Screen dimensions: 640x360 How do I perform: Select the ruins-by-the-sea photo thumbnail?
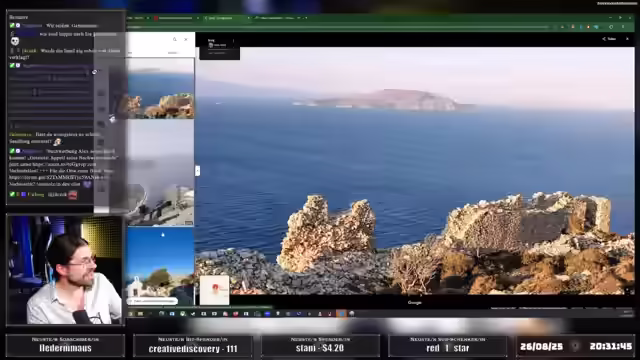160,88
